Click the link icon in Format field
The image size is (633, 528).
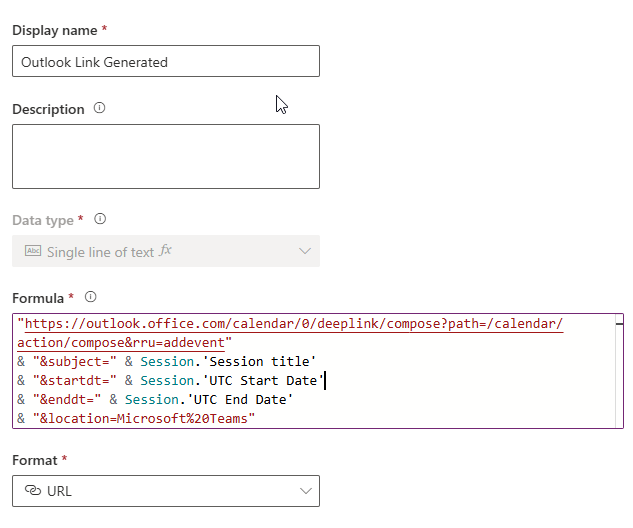coord(32,491)
